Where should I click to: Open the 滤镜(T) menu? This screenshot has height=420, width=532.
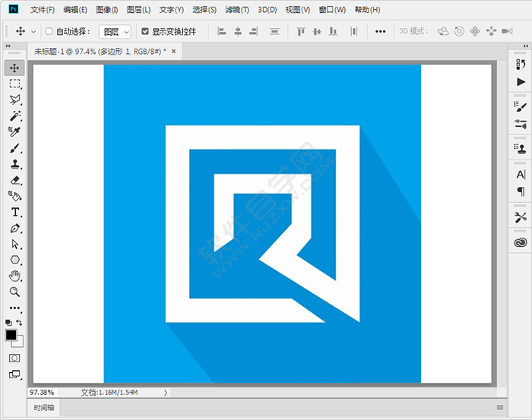[236, 10]
